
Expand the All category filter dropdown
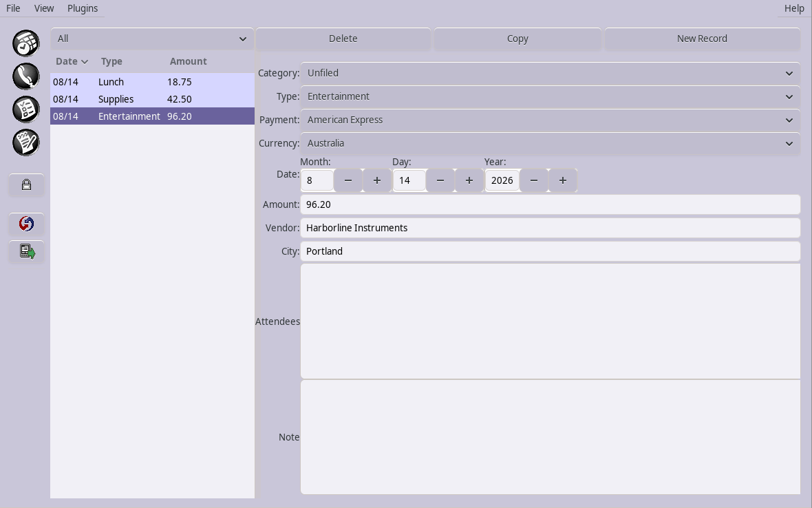click(152, 39)
